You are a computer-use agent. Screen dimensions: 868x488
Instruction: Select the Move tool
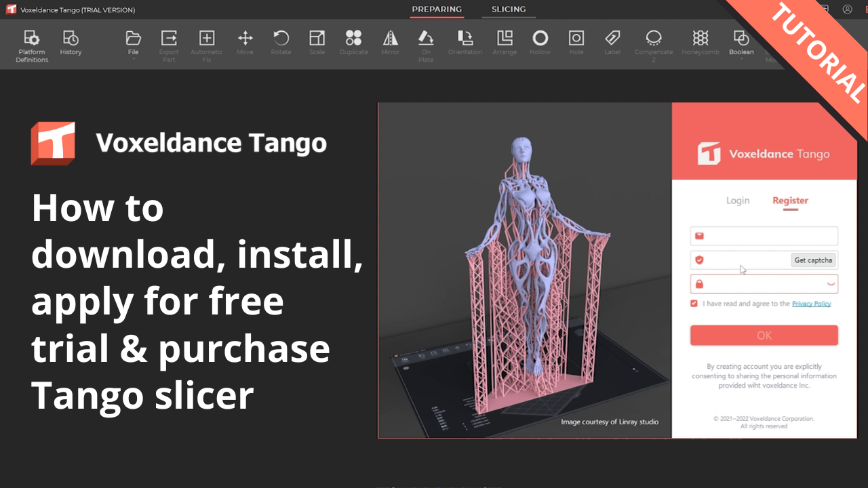245,43
